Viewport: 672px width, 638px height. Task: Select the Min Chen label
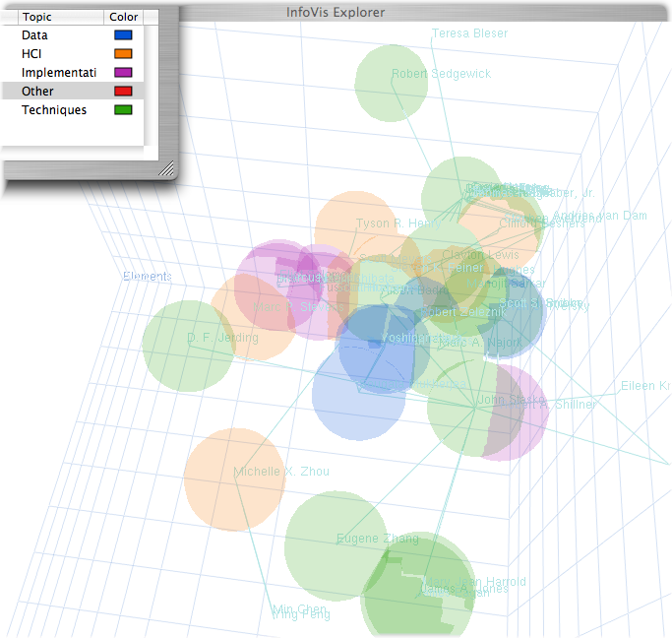tap(298, 608)
